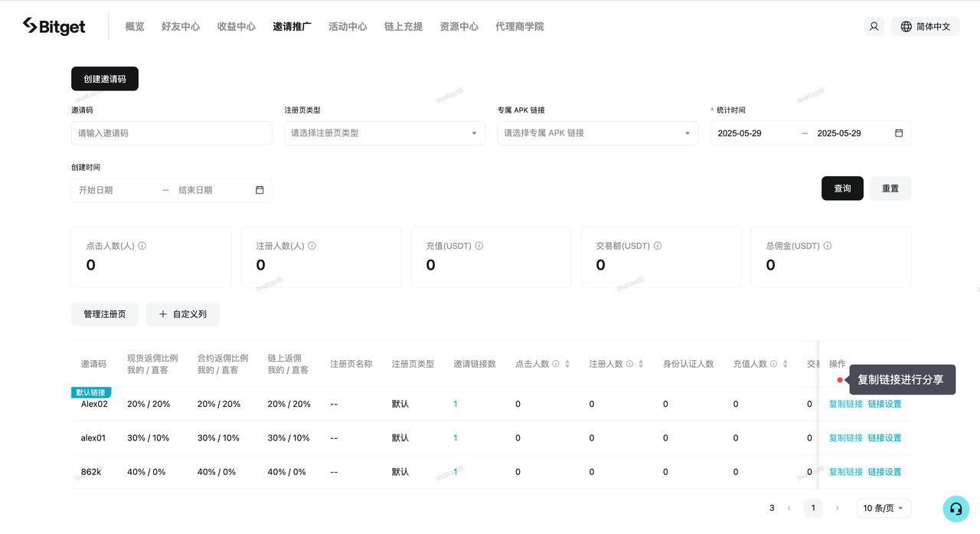Switch to the 收益中心 tab
This screenshot has width=980, height=534.
click(x=237, y=27)
